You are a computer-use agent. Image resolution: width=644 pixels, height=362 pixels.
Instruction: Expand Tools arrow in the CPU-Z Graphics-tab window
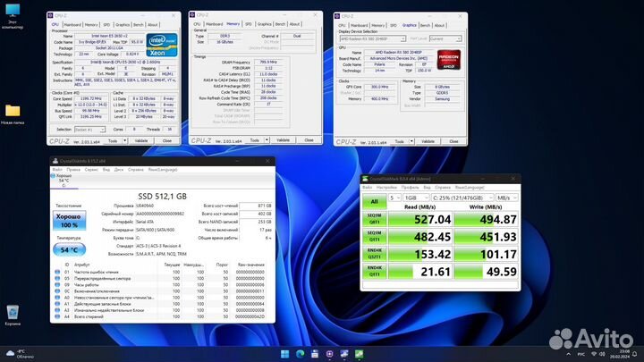point(411,141)
